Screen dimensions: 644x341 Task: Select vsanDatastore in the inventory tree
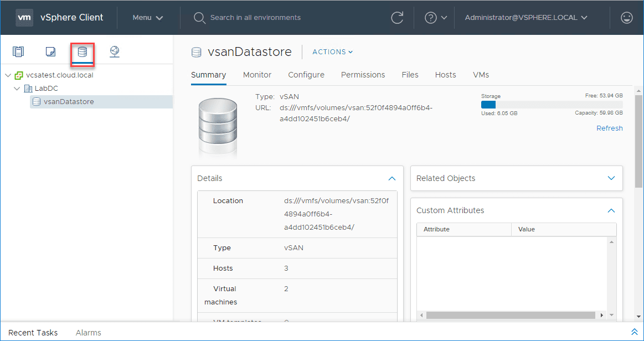click(69, 102)
